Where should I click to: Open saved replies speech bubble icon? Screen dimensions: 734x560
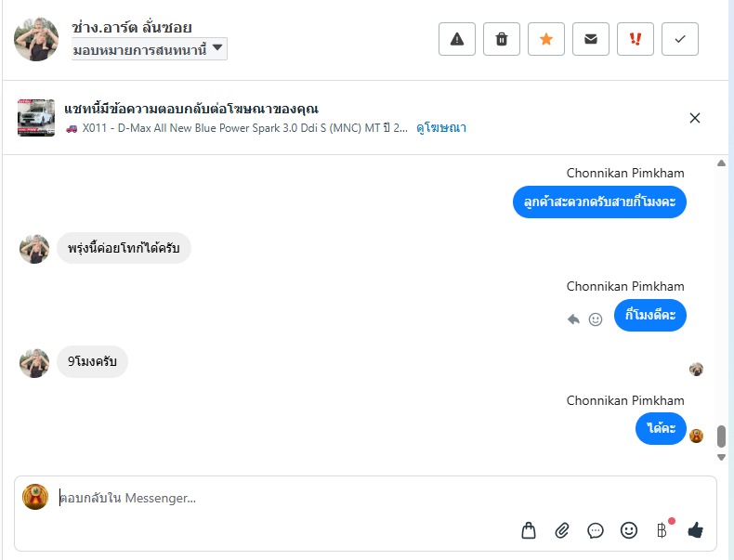point(596,530)
